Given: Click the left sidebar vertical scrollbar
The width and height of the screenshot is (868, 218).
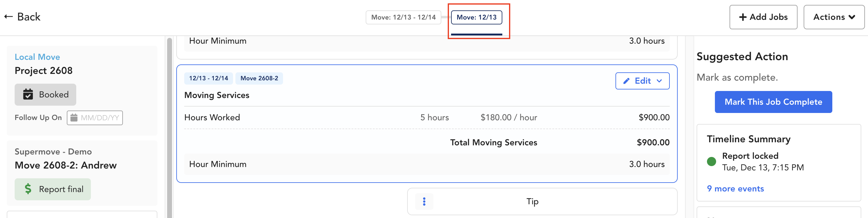Looking at the screenshot, I should pyautogui.click(x=169, y=128).
